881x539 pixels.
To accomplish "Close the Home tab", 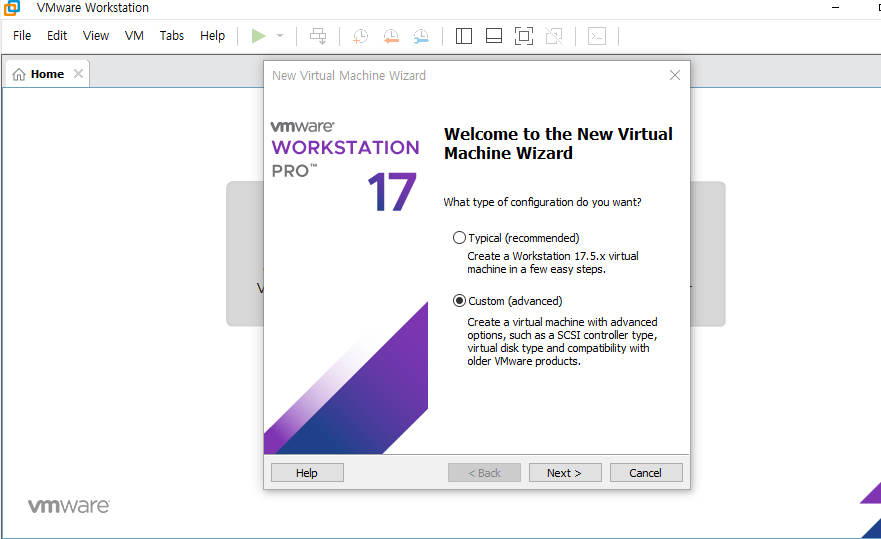I will [x=79, y=74].
